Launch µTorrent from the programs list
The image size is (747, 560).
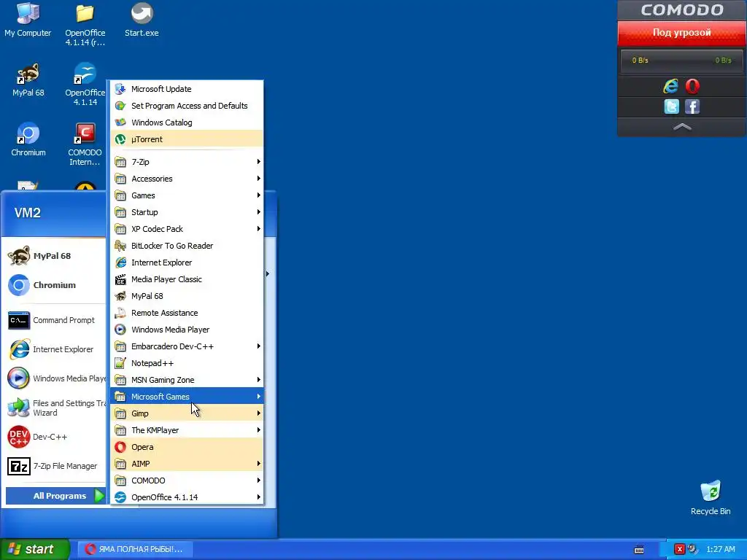click(187, 139)
